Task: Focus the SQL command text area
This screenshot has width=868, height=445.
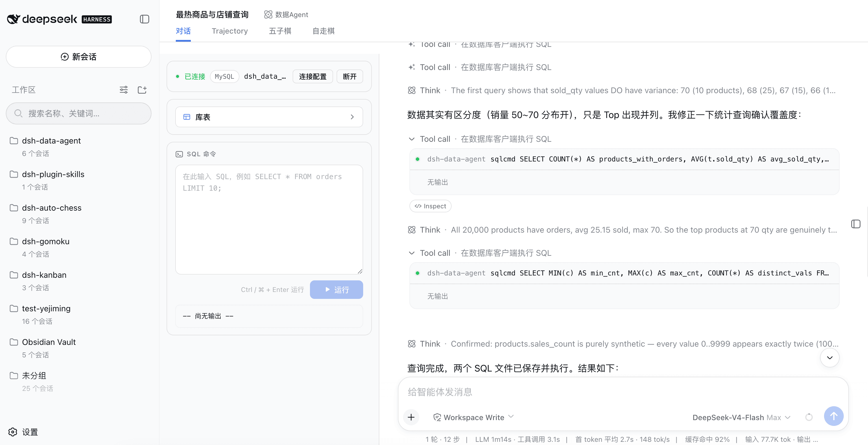Action: pos(269,220)
